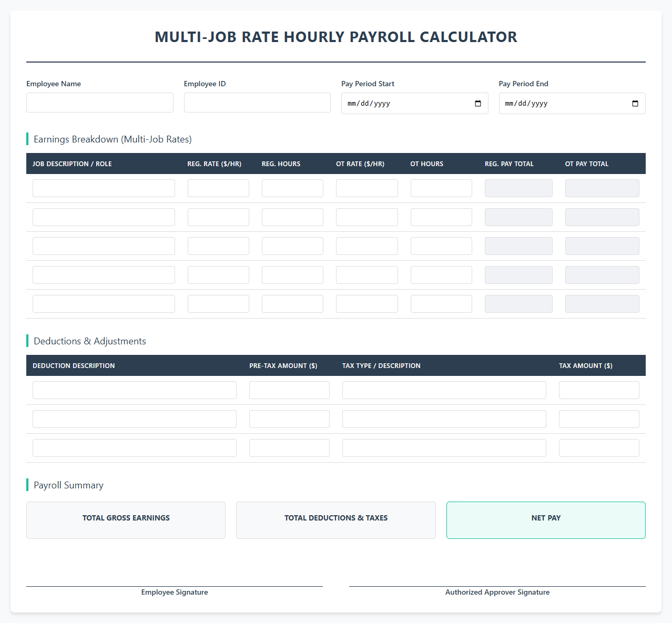Click fifth row Reg. Rate field
This screenshot has width=672, height=623.
[218, 304]
